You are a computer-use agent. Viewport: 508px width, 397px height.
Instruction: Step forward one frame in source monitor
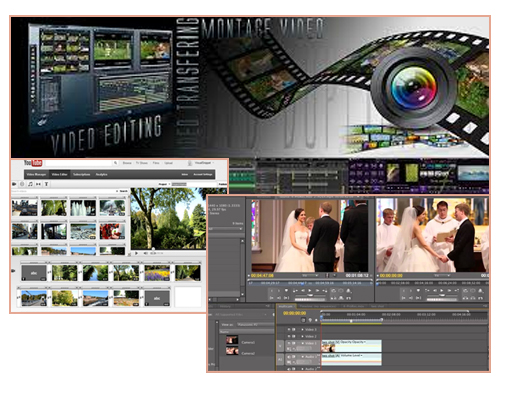[x=317, y=291]
